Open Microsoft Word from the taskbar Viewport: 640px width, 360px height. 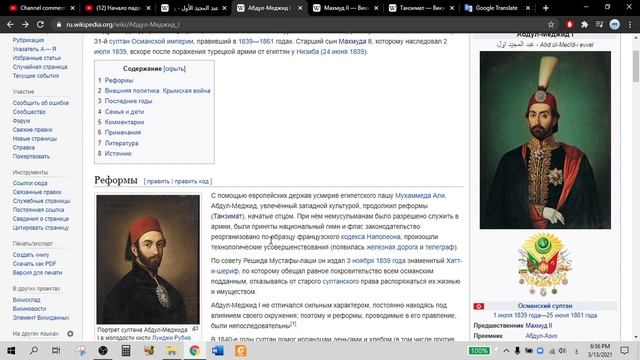(218, 350)
